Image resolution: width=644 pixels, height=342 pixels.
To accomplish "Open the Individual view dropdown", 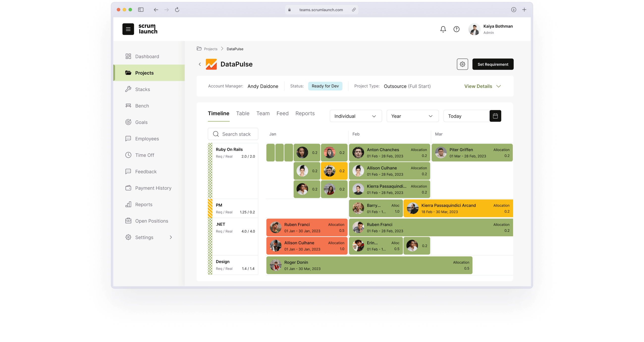I will [x=355, y=116].
